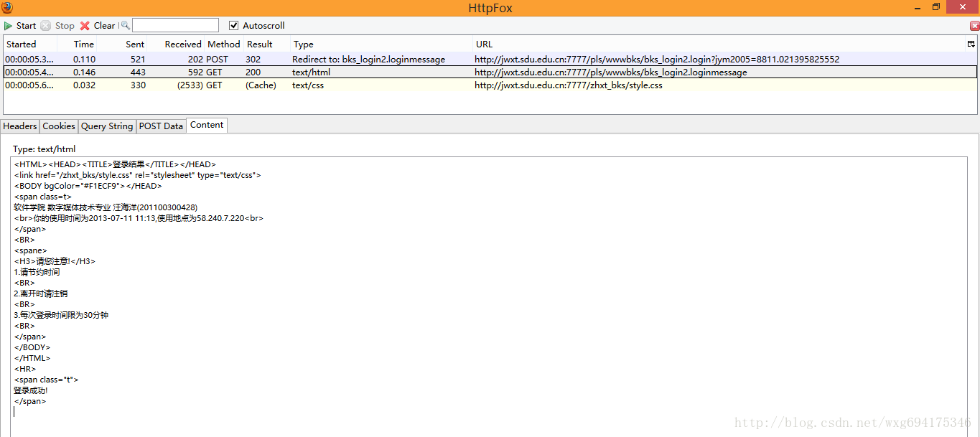Click the Firefox icon in title bar

[x=7, y=8]
